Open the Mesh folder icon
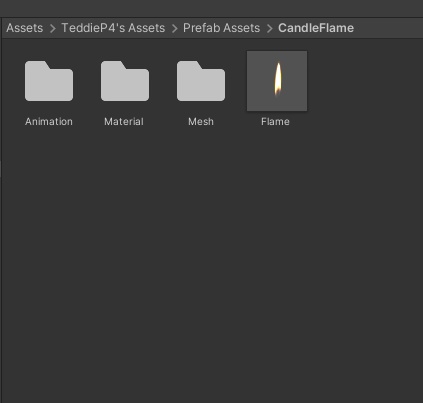Viewport: 423px width, 403px height. click(x=201, y=81)
